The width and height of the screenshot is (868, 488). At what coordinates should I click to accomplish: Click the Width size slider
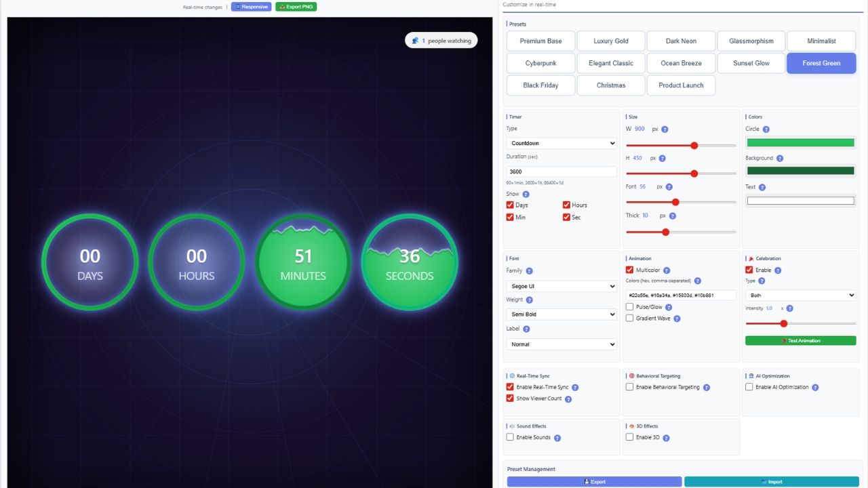681,145
